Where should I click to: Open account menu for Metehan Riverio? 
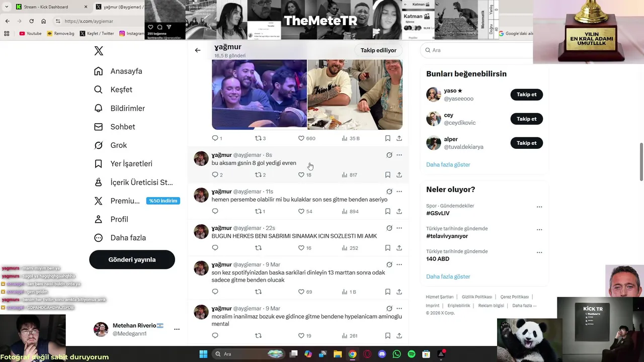point(137,329)
